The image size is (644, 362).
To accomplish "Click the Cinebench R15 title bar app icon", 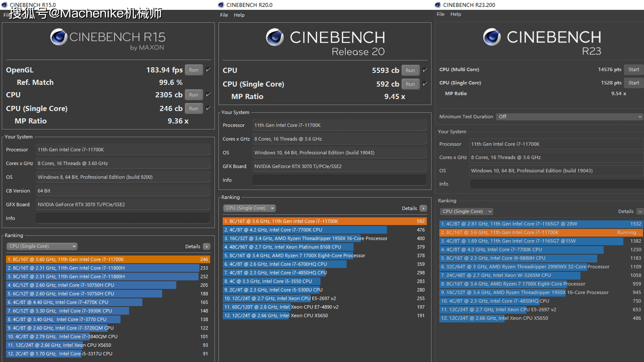I will (4, 5).
